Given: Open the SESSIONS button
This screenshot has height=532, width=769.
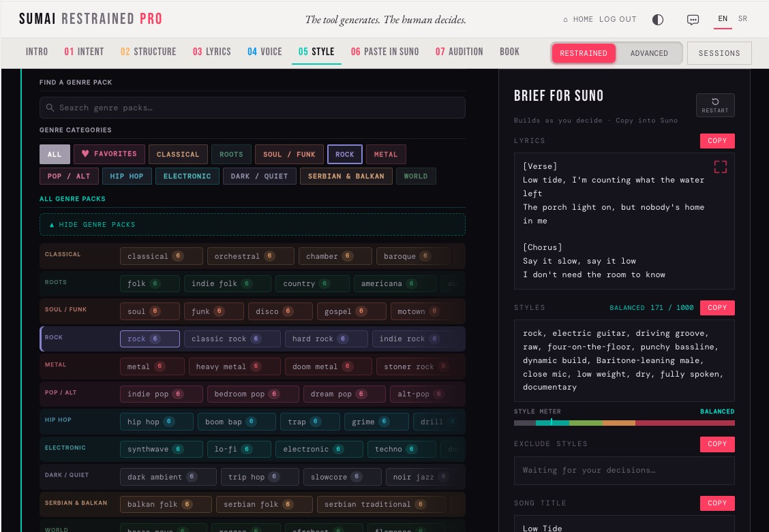Looking at the screenshot, I should tap(719, 53).
